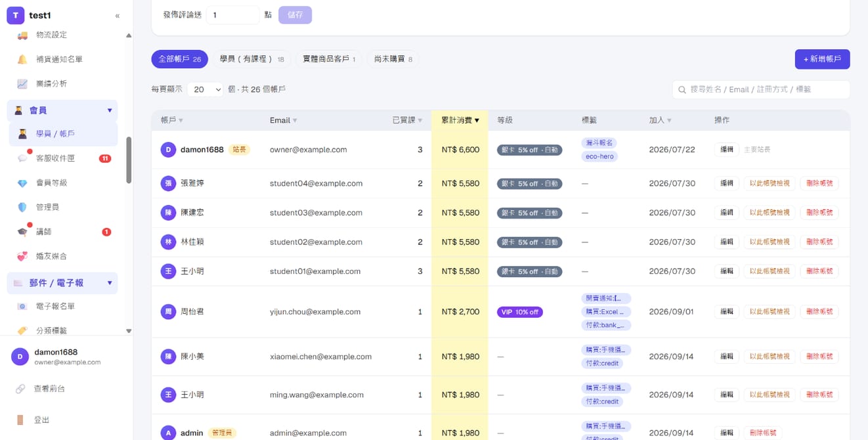Viewport: 868px width, 440px height.
Task: Click the 新增帳戶 button
Action: pos(822,59)
